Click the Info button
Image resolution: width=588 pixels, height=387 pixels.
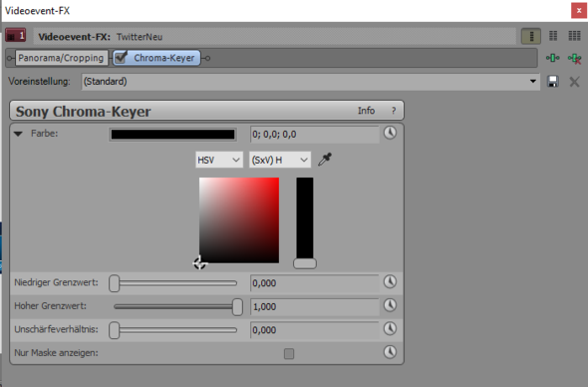tap(366, 111)
